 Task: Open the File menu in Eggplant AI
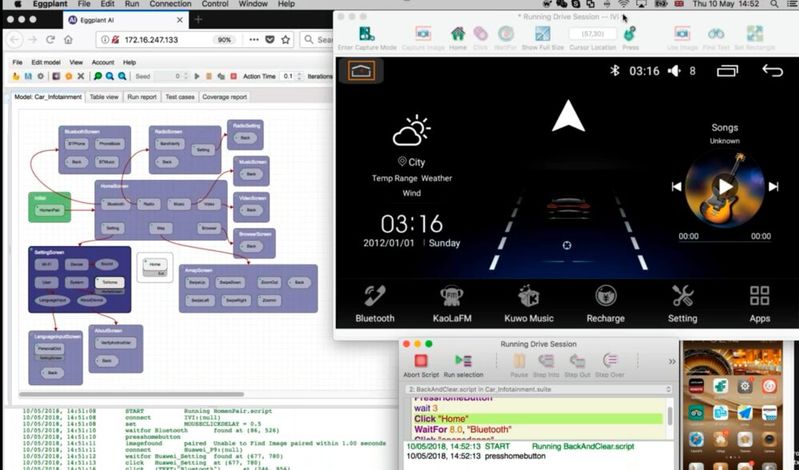[17, 62]
